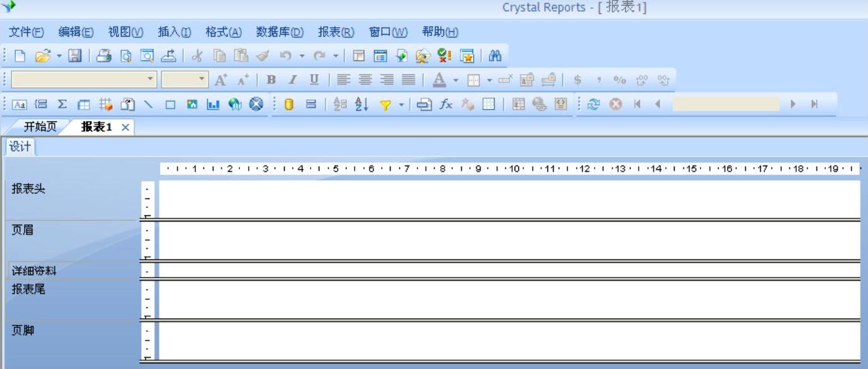Click the Insert Chart icon
Image resolution: width=868 pixels, height=369 pixels.
213,105
